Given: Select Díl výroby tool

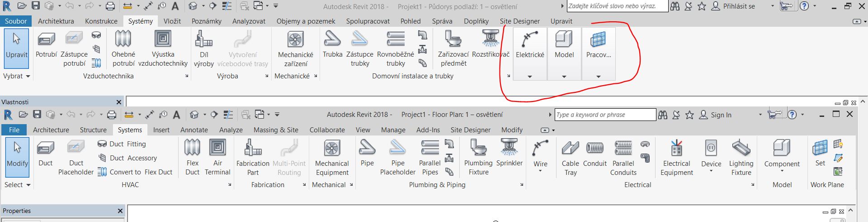Looking at the screenshot, I should pyautogui.click(x=204, y=49).
